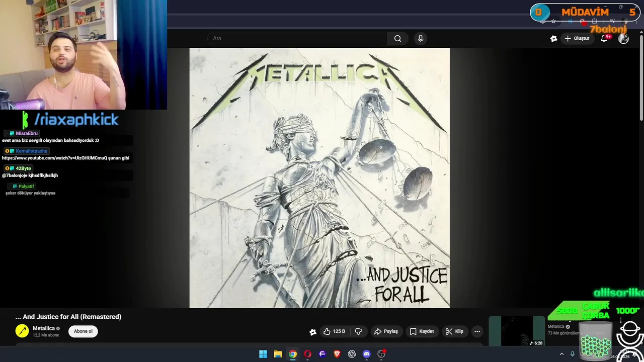Screen dimensions: 644x362
Task: Open the Metallica channel avatar
Action: 22,331
